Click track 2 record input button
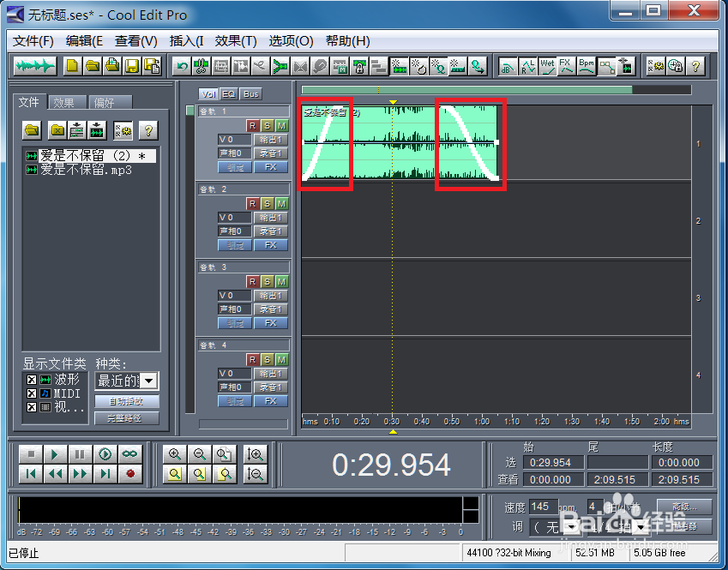This screenshot has width=728, height=570. pyautogui.click(x=271, y=231)
